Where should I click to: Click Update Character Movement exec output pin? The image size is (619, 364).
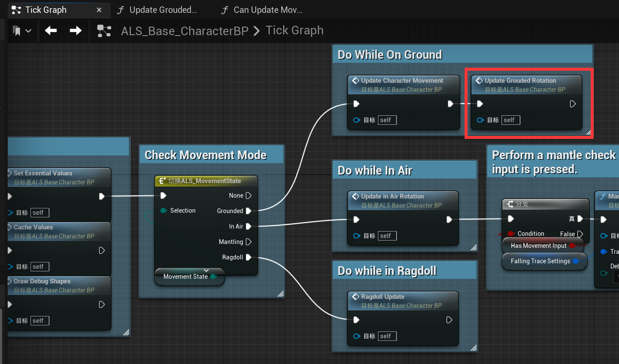[x=450, y=104]
